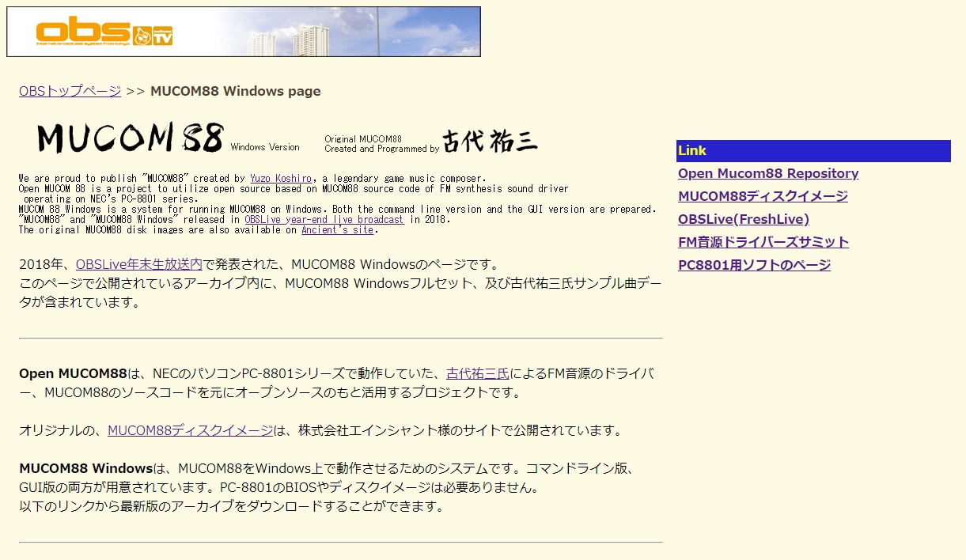The height and width of the screenshot is (560, 966).
Task: Open the Ancient's site link
Action: [x=337, y=230]
